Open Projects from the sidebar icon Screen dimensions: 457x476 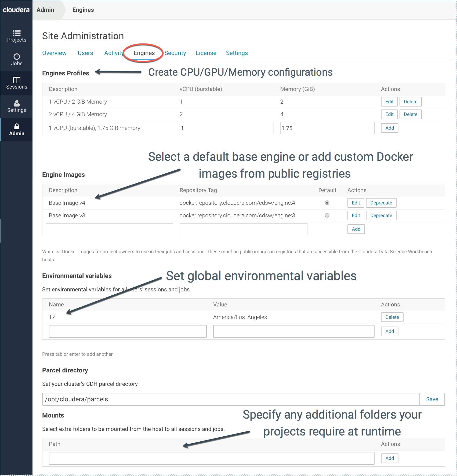pos(17,33)
